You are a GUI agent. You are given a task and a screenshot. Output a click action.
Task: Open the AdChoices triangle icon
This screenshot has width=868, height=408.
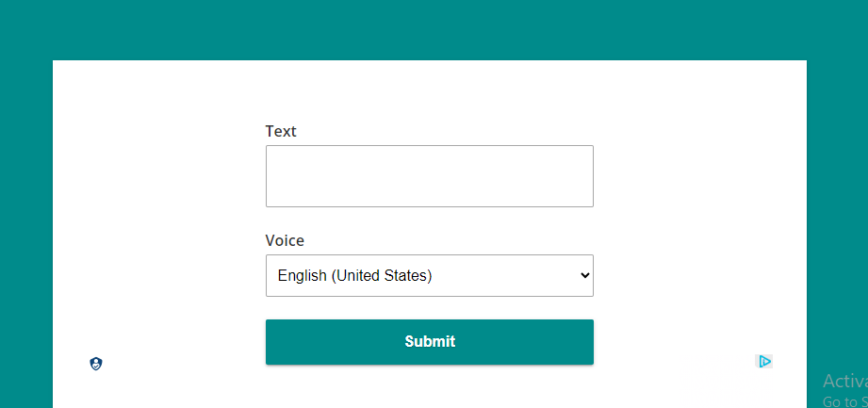pyautogui.click(x=764, y=361)
